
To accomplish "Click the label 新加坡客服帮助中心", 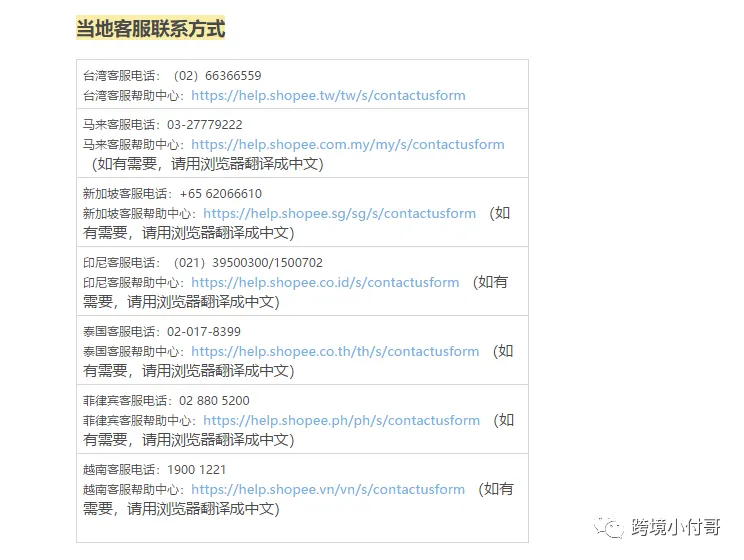I will coord(137,214).
